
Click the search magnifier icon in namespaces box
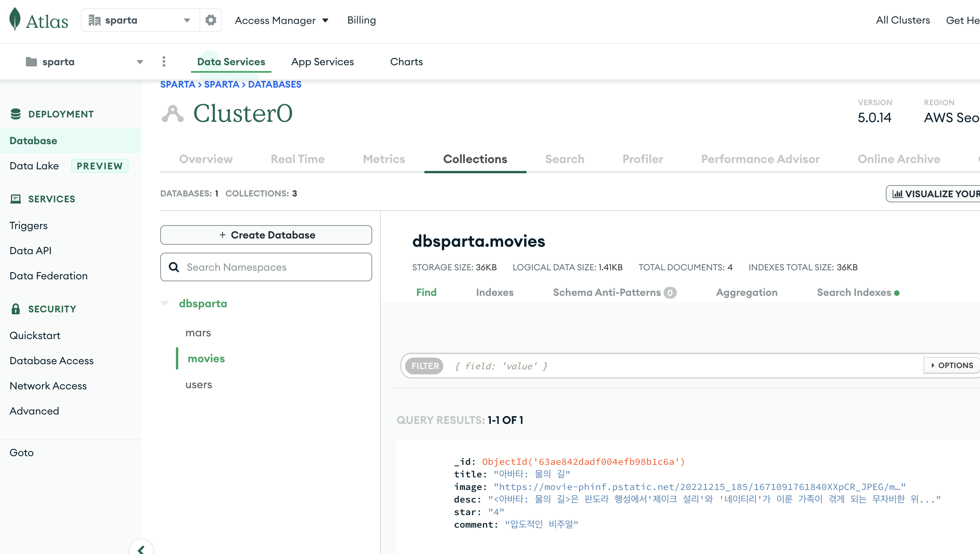[x=174, y=267]
